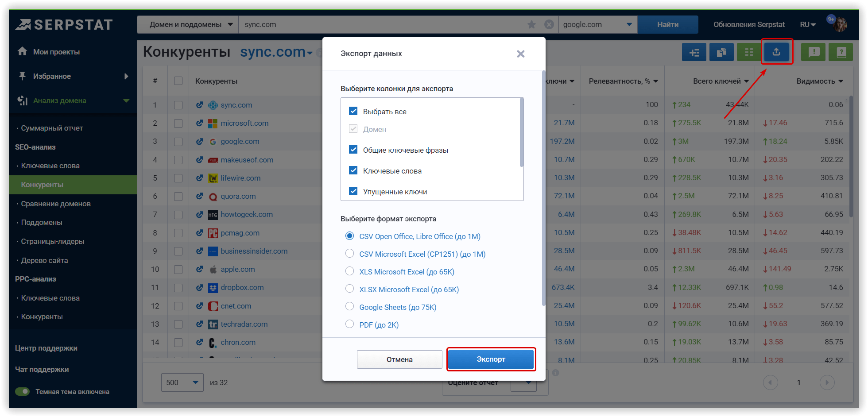
Task: Click the favorite star in search field
Action: tap(531, 25)
